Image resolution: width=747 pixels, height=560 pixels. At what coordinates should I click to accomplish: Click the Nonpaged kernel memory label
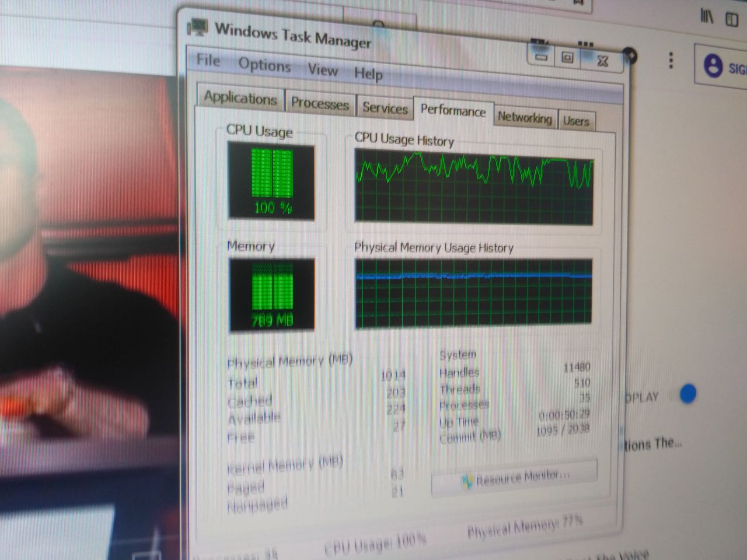pyautogui.click(x=257, y=505)
